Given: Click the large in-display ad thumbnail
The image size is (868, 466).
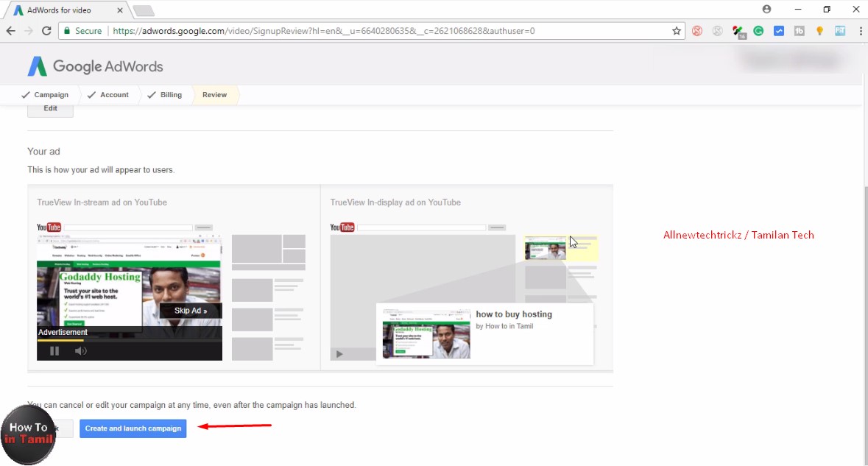Looking at the screenshot, I should [x=426, y=333].
